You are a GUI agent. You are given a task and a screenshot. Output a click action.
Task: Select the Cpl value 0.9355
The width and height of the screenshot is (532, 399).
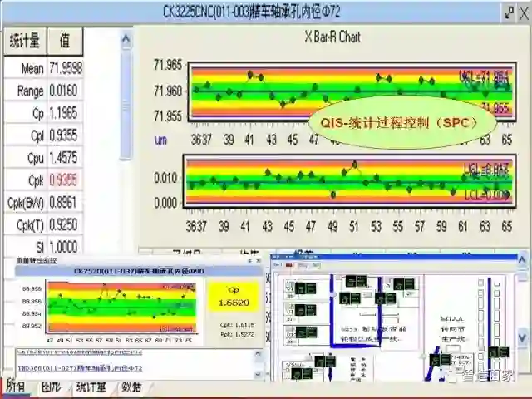coord(63,135)
